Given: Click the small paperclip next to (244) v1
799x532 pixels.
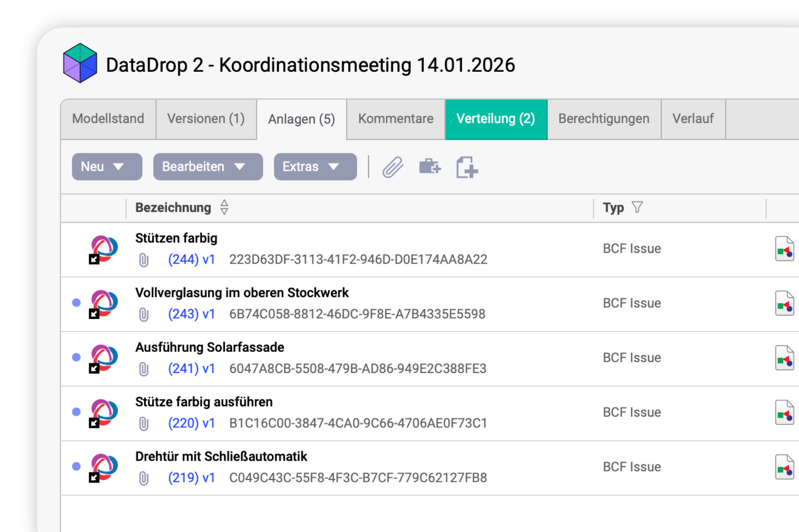Looking at the screenshot, I should tap(144, 260).
